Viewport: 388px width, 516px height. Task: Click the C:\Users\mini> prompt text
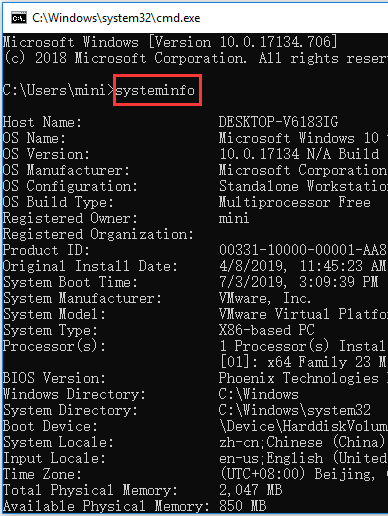(x=58, y=90)
